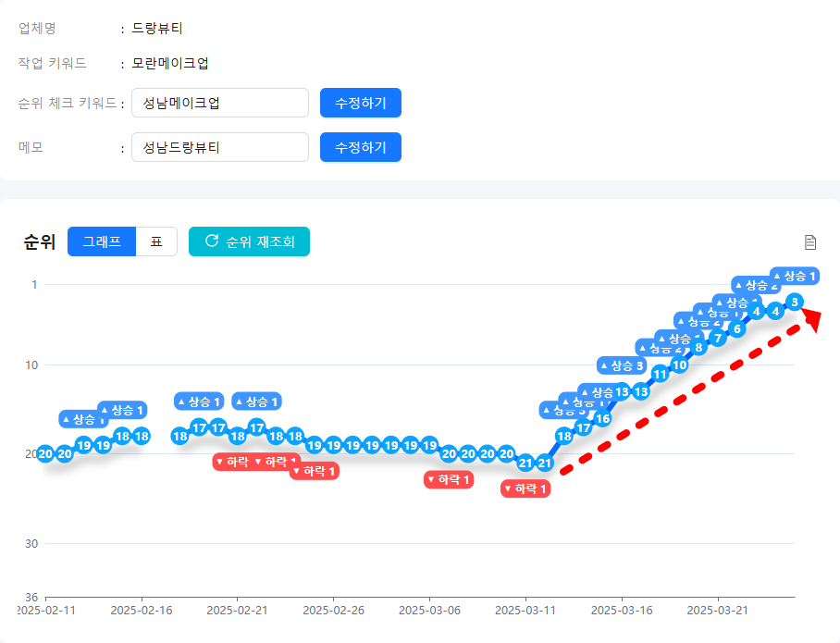Screen dimensions: 840x643
Task: Click the 2025-03-11 date axis label
Action: tap(525, 611)
